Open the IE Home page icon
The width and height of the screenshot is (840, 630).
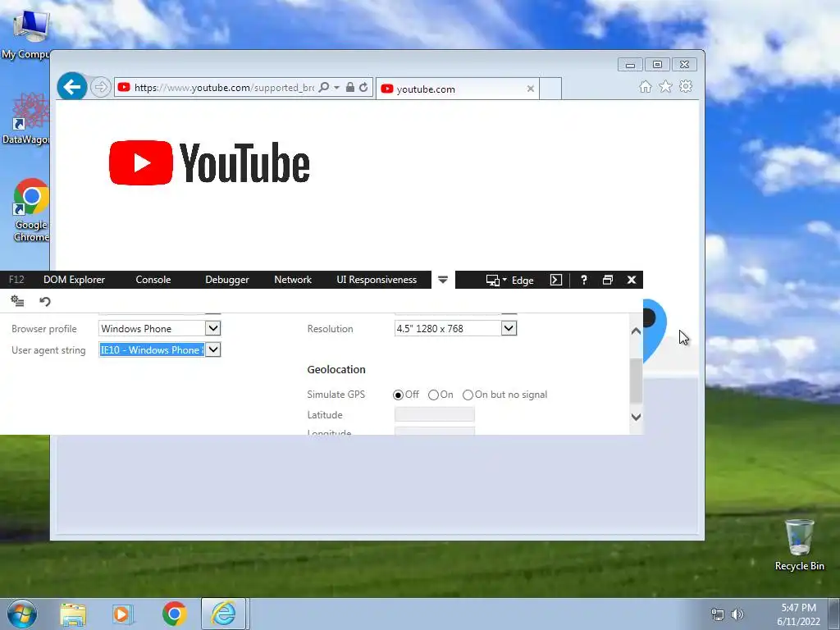tap(646, 87)
